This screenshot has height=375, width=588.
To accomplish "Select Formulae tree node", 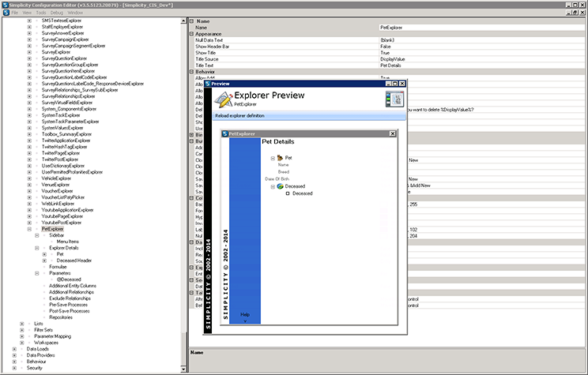I will click(58, 267).
